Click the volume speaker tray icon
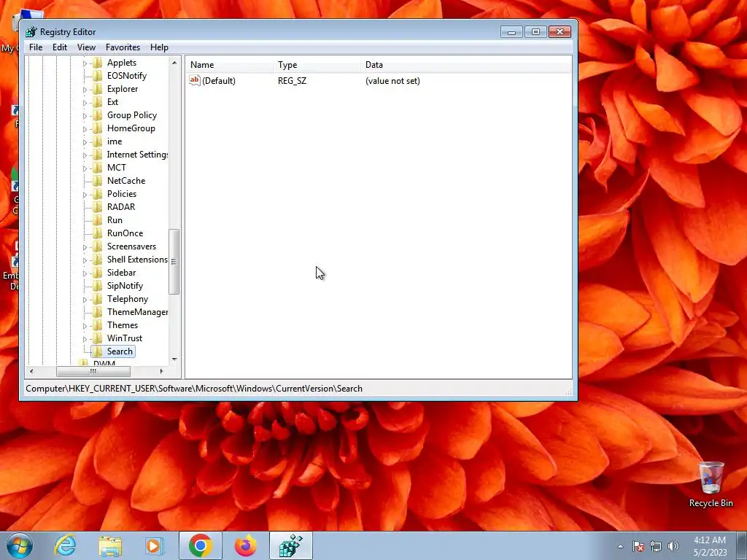747x560 pixels. (x=673, y=546)
